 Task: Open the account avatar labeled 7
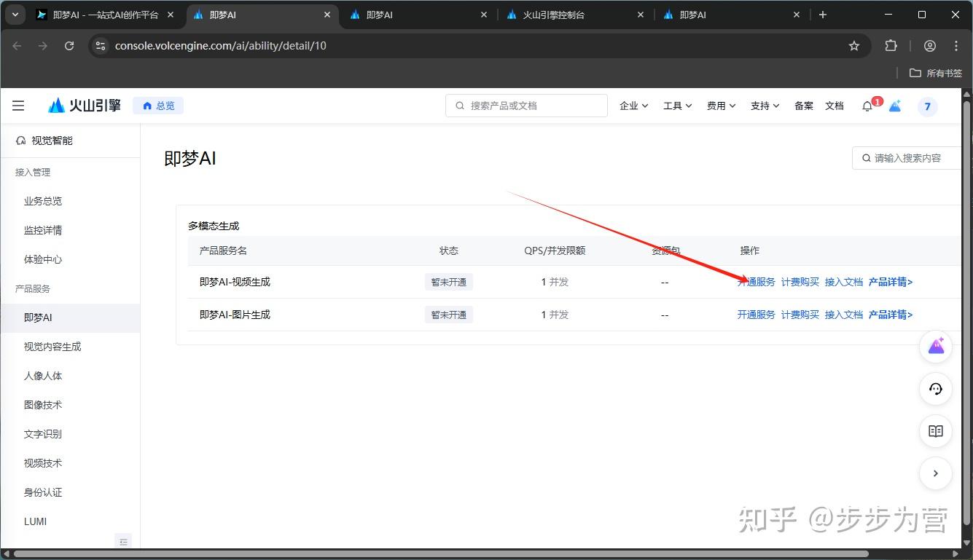(927, 106)
